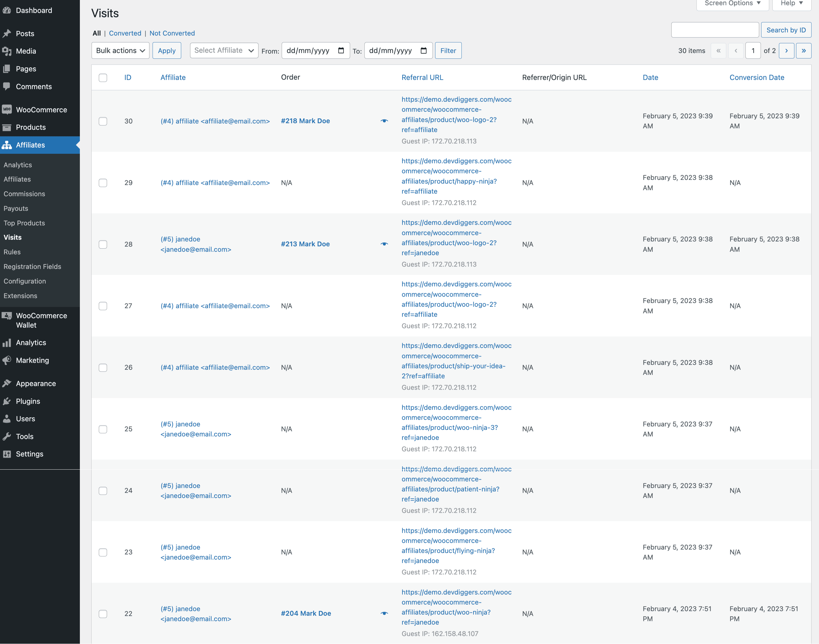This screenshot has width=819, height=644.
Task: Click the eye icon for order #213
Action: 384,244
